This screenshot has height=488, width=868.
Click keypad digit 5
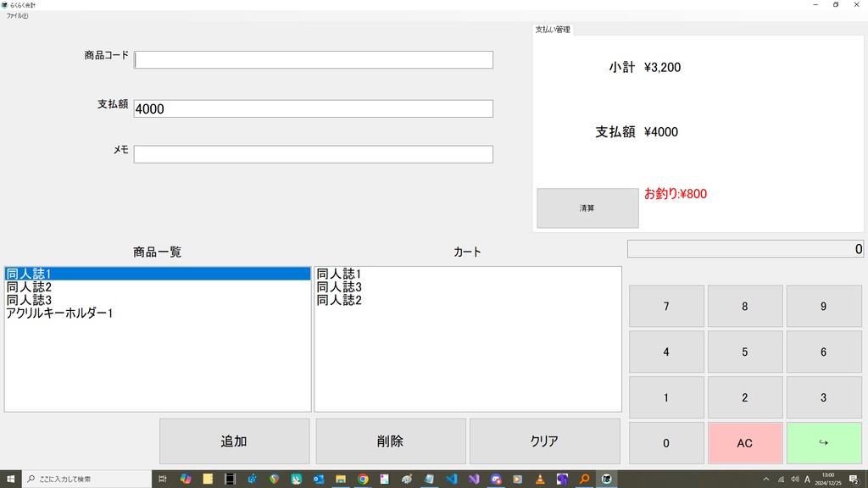click(745, 352)
